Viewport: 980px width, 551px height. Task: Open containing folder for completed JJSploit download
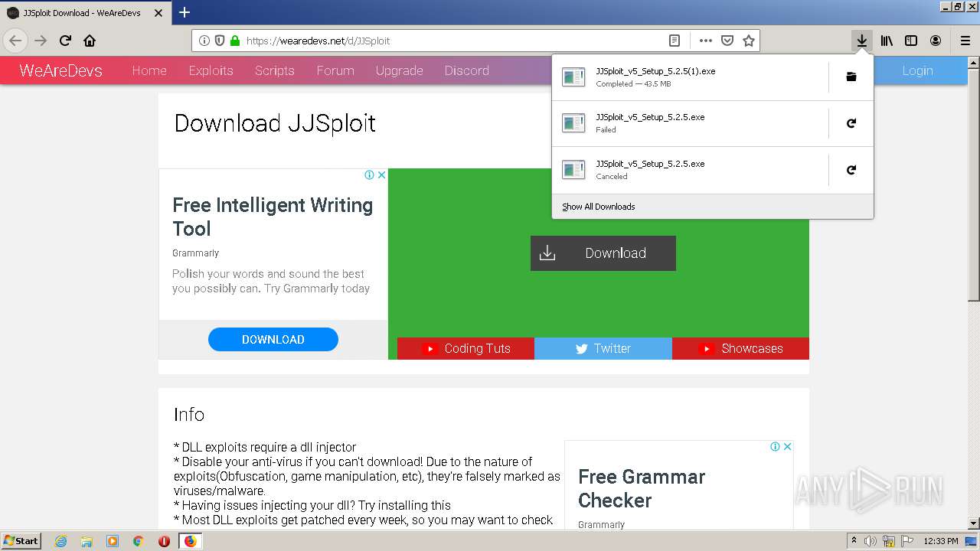click(x=851, y=77)
